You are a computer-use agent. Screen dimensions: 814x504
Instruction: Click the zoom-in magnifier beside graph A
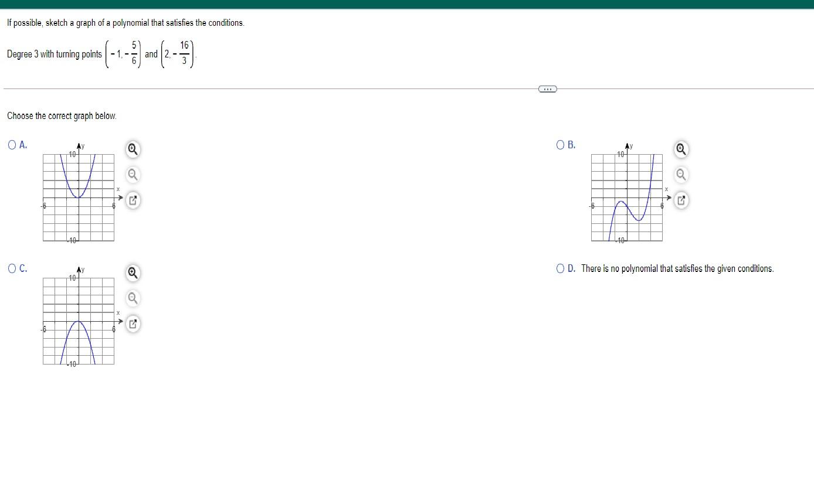pyautogui.click(x=133, y=150)
